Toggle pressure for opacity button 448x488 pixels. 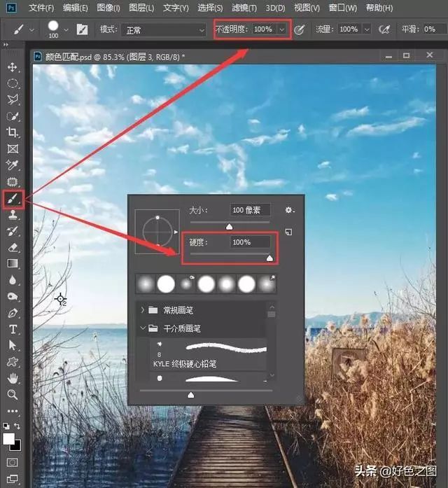[300, 30]
